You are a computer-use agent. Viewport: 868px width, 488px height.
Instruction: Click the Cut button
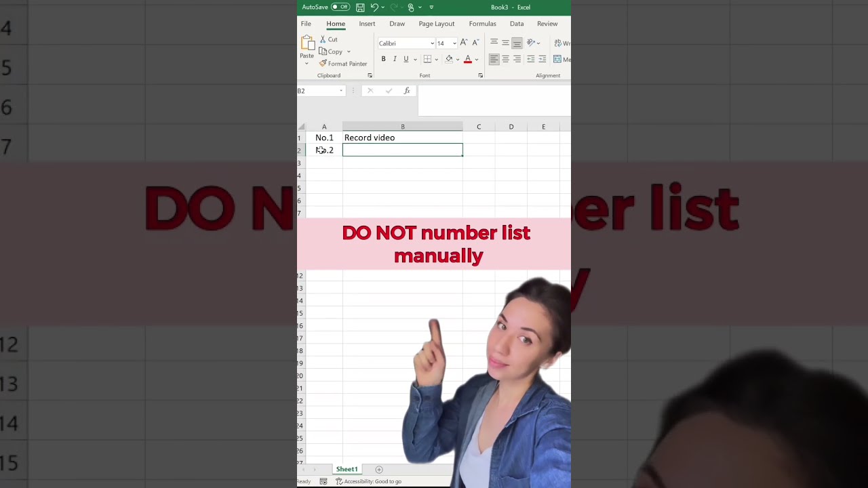(329, 39)
